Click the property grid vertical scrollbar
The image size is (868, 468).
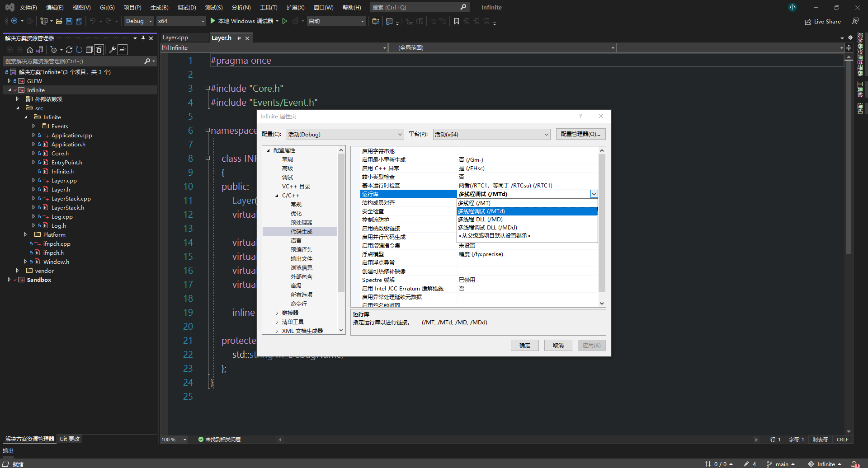pos(602,223)
